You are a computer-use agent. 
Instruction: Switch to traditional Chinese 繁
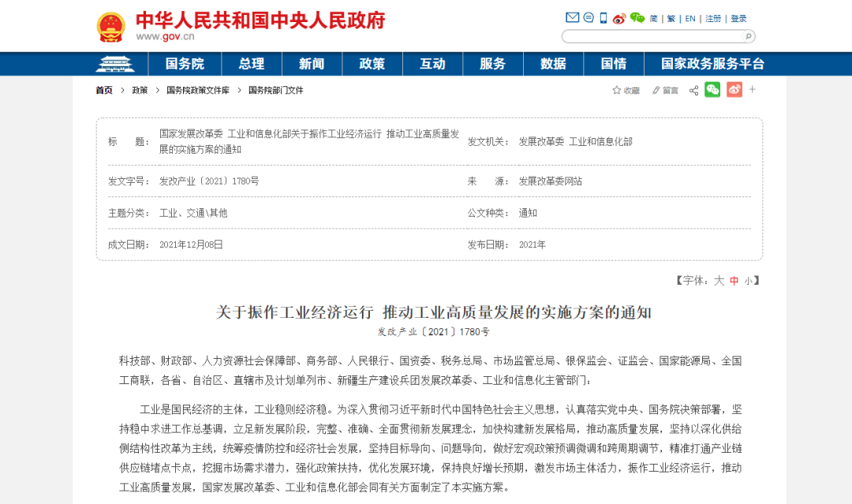[673, 17]
